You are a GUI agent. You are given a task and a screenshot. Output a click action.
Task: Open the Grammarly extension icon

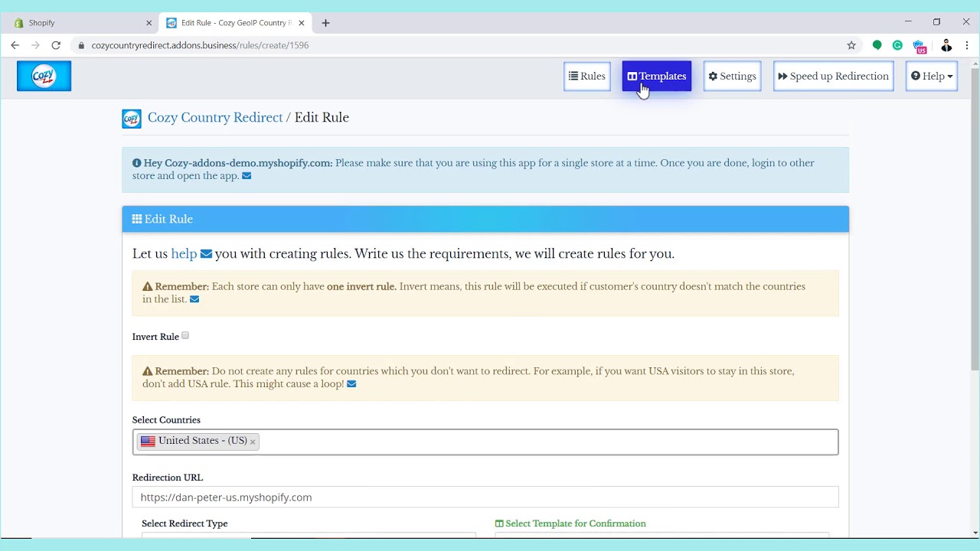pos(897,45)
